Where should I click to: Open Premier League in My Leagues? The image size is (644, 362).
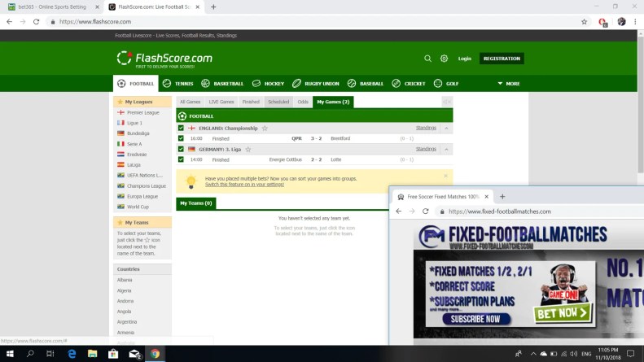tap(142, 112)
